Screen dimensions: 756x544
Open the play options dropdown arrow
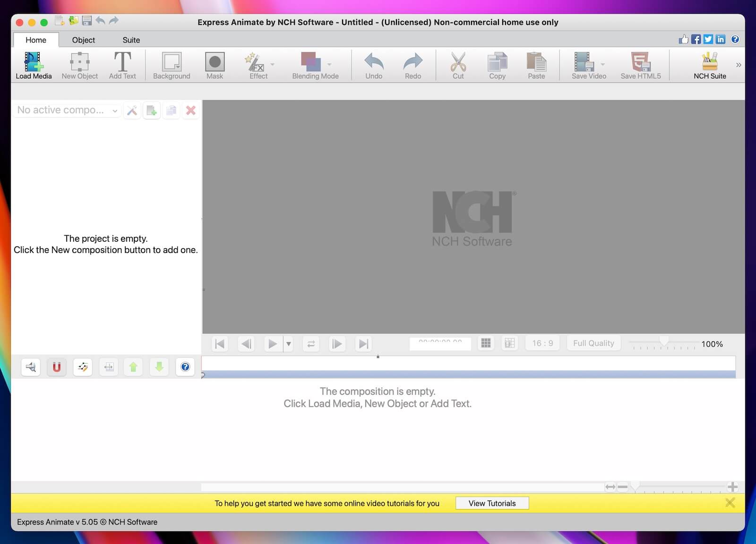[x=288, y=344]
